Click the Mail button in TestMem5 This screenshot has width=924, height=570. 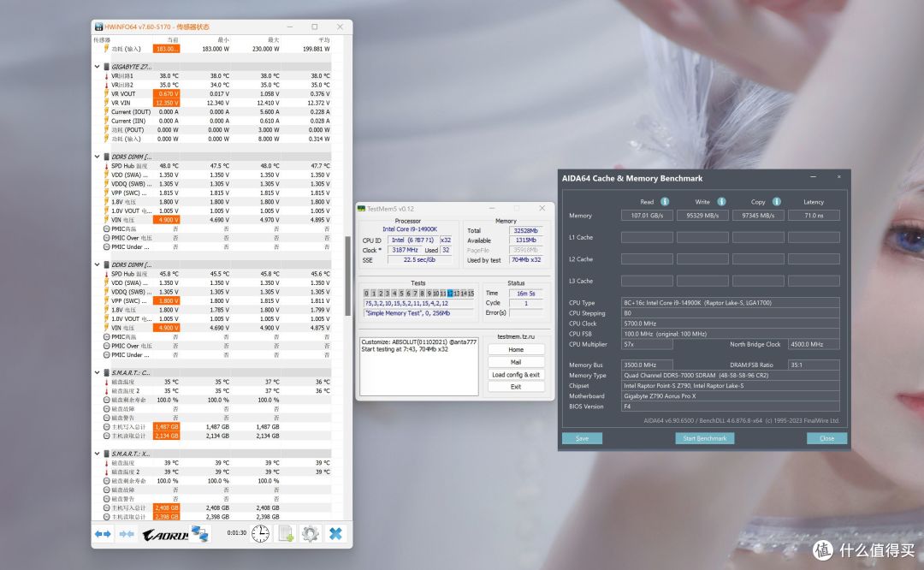(516, 362)
